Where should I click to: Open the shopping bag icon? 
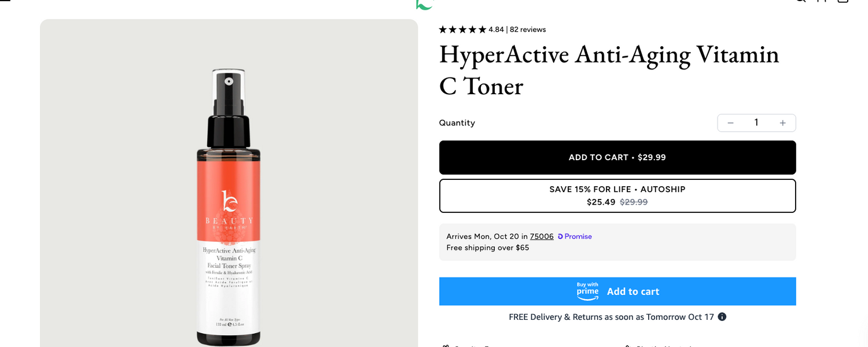(843, 1)
